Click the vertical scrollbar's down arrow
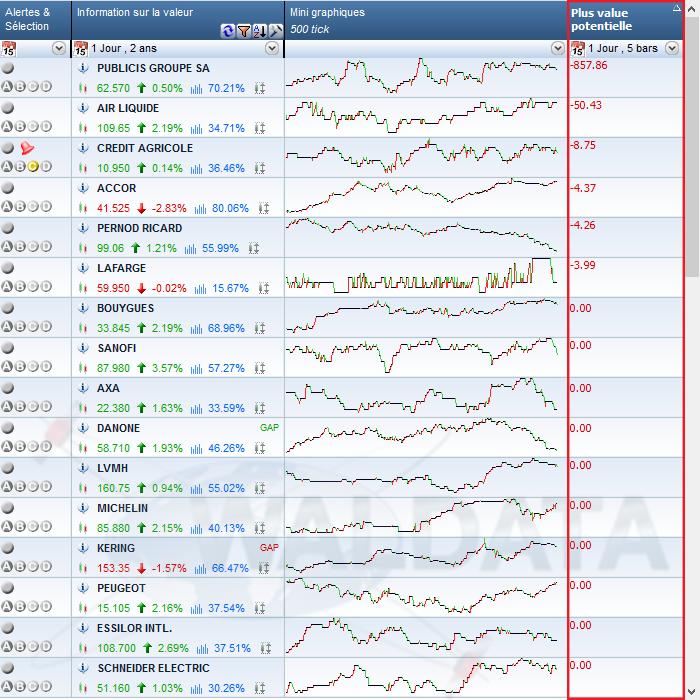 [x=692, y=691]
